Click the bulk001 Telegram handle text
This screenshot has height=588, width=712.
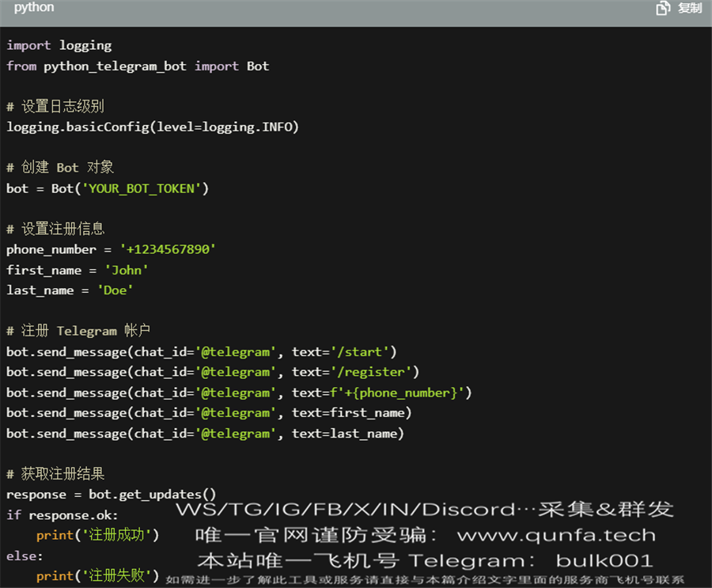(x=604, y=561)
